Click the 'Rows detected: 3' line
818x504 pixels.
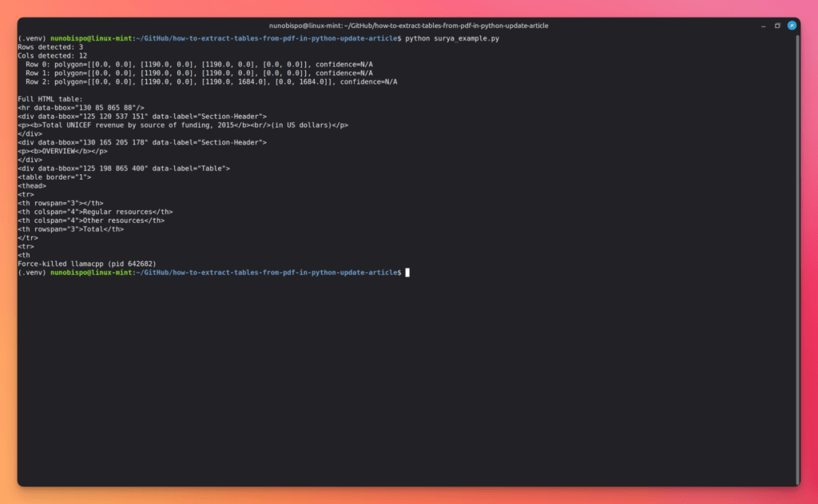[50, 47]
